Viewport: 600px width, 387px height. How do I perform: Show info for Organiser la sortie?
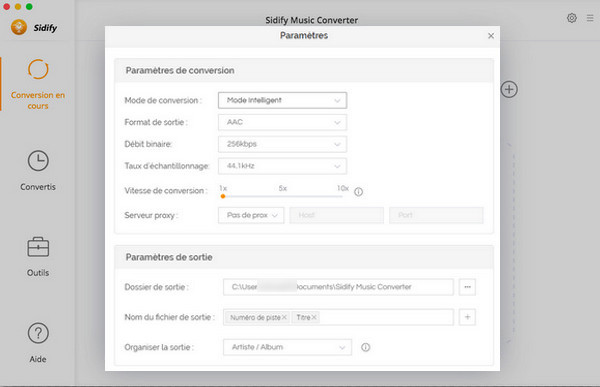[365, 347]
